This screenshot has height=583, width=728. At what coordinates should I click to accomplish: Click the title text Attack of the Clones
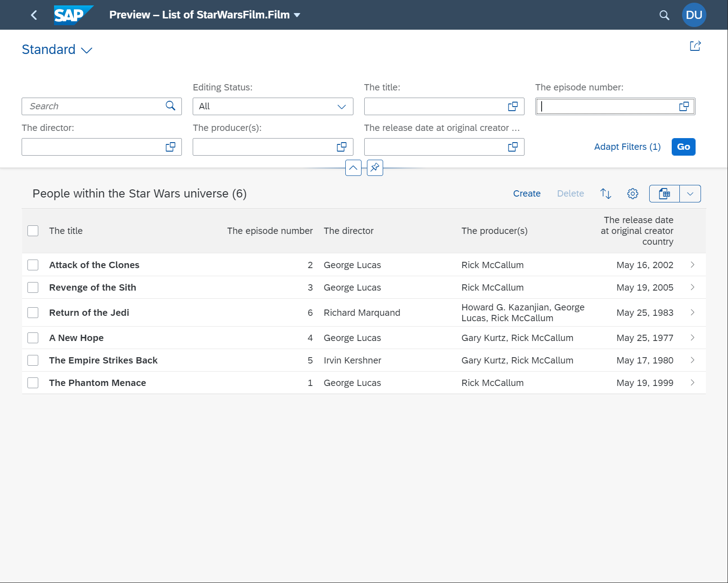pos(94,265)
